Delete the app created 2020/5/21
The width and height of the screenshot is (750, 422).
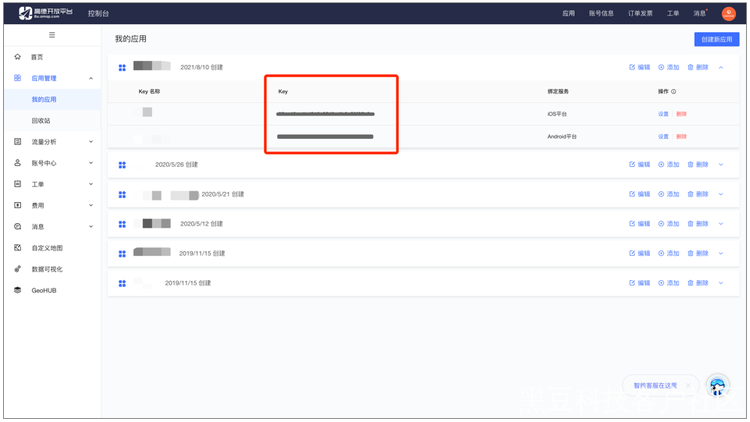click(698, 194)
